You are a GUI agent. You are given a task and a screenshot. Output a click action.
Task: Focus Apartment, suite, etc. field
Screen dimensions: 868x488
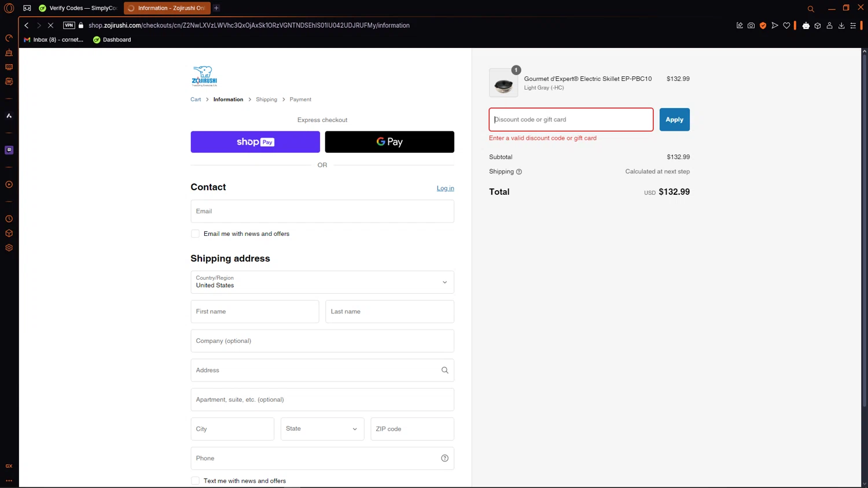(322, 400)
